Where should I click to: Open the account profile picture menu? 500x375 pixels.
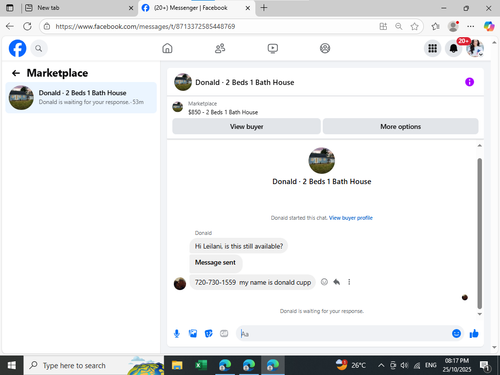(x=475, y=49)
